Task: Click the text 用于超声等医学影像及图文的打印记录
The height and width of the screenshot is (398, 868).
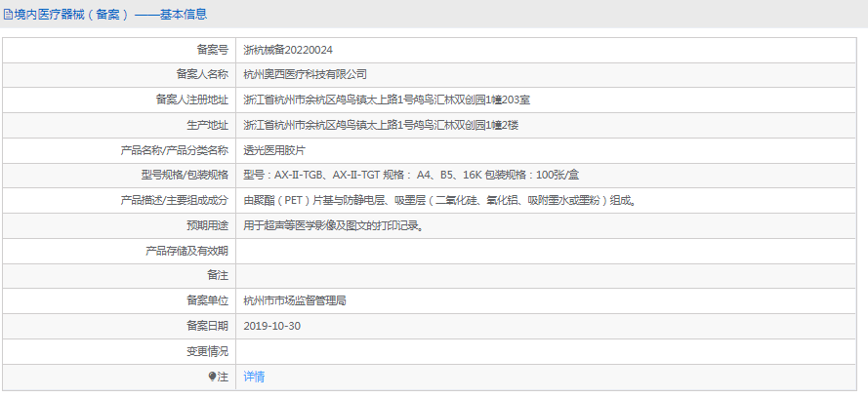Action: point(334,225)
